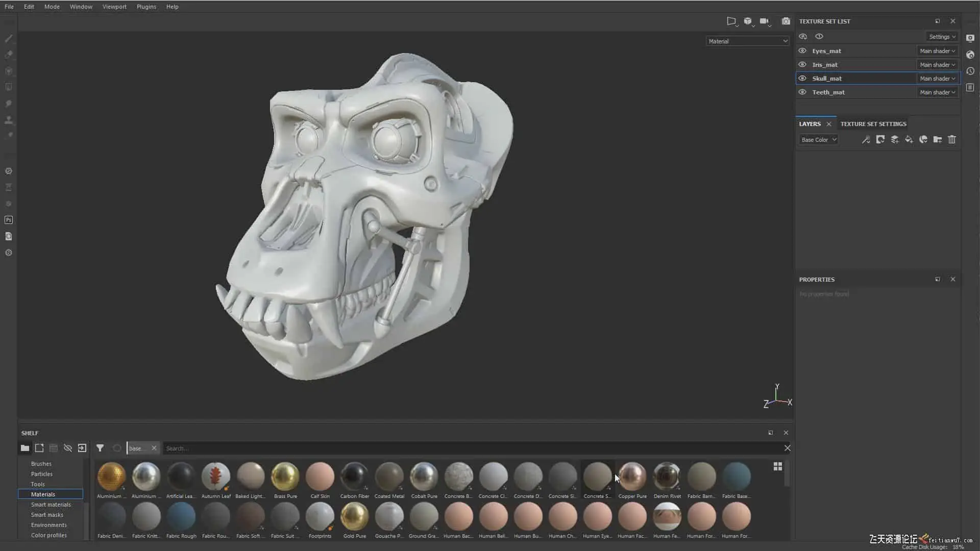Expand the Base Color channel dropdown
The image size is (980, 551).
click(818, 140)
